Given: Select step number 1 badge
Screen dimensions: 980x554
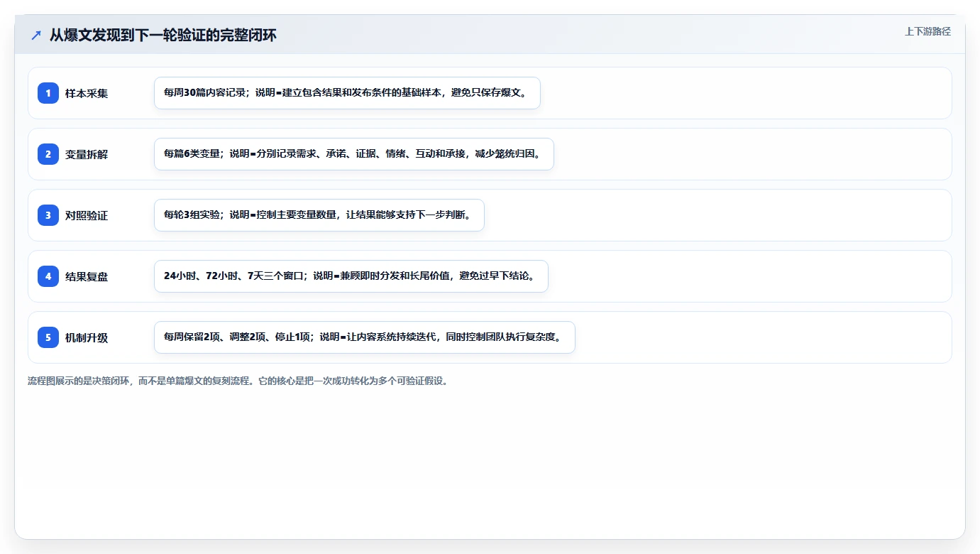Looking at the screenshot, I should [48, 93].
